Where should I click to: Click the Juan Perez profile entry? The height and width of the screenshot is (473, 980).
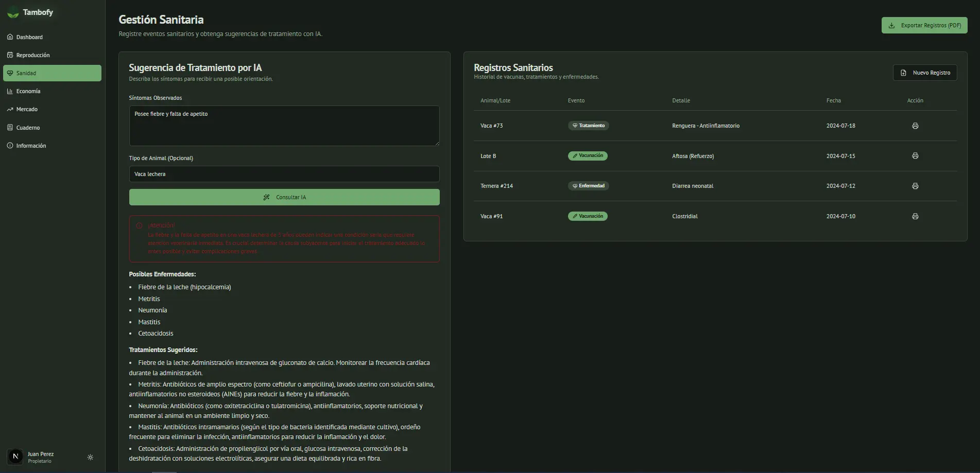coord(41,457)
